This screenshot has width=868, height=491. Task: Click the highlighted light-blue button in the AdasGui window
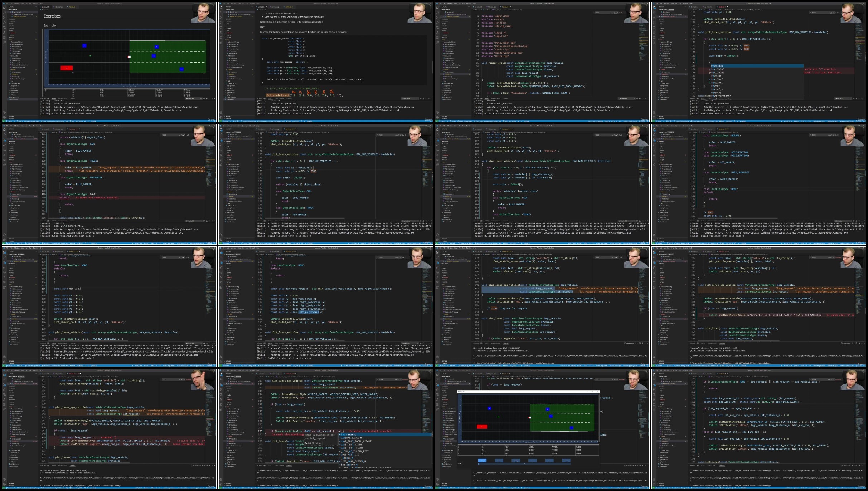(482, 461)
